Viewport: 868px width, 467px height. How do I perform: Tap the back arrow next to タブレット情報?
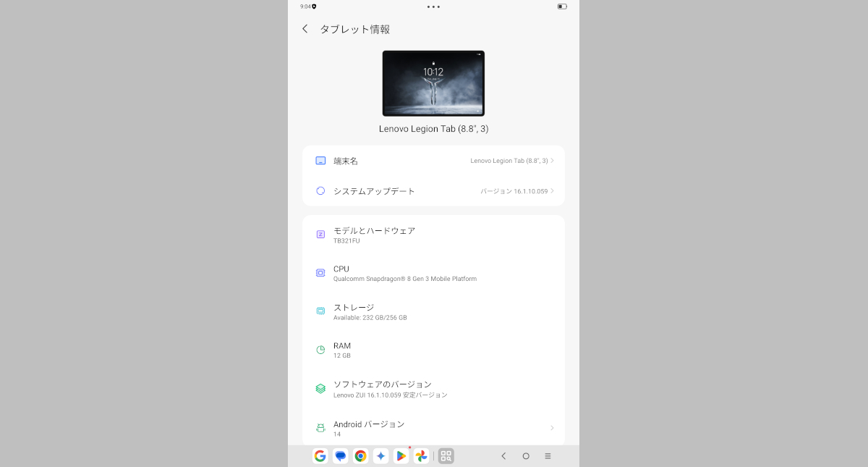(305, 29)
